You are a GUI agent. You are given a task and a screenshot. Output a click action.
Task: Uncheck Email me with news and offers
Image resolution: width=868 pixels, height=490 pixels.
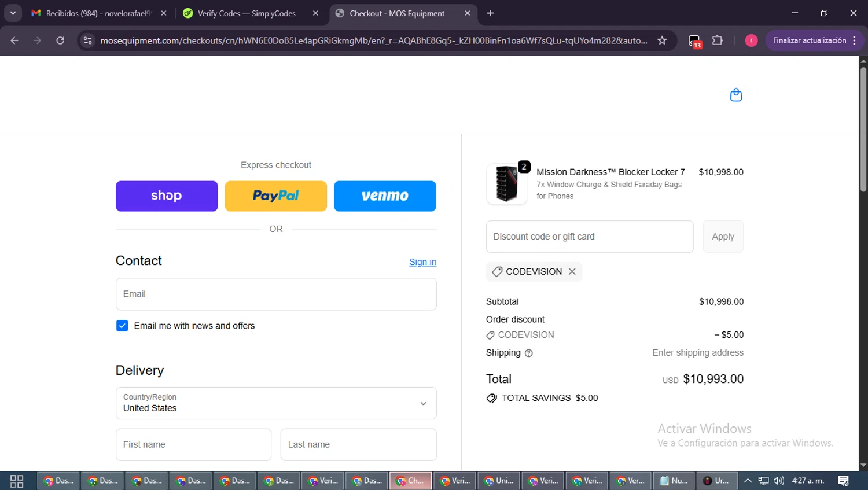click(122, 326)
